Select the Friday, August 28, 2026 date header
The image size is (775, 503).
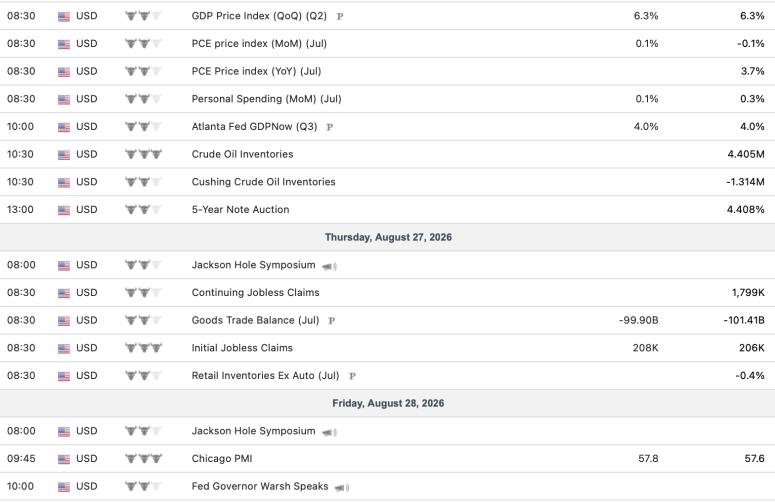[388, 403]
